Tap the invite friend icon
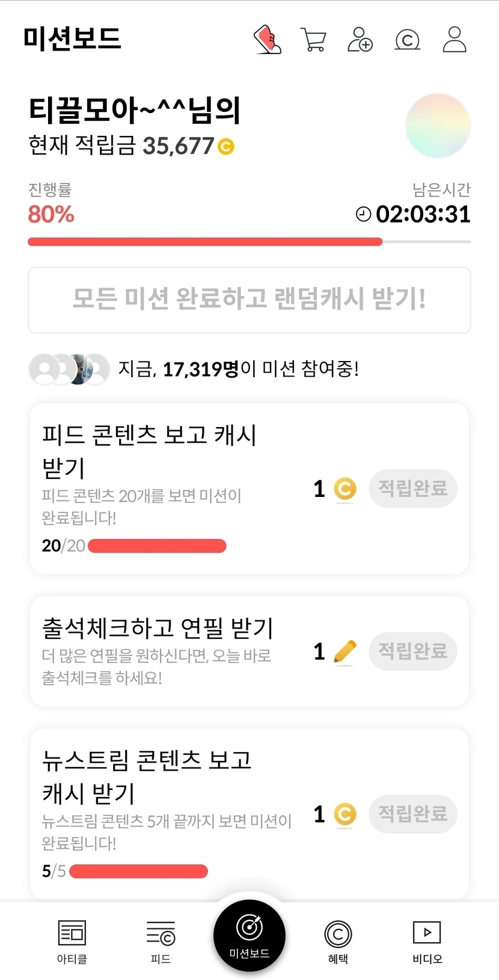The height and width of the screenshot is (980, 499). pos(360,40)
